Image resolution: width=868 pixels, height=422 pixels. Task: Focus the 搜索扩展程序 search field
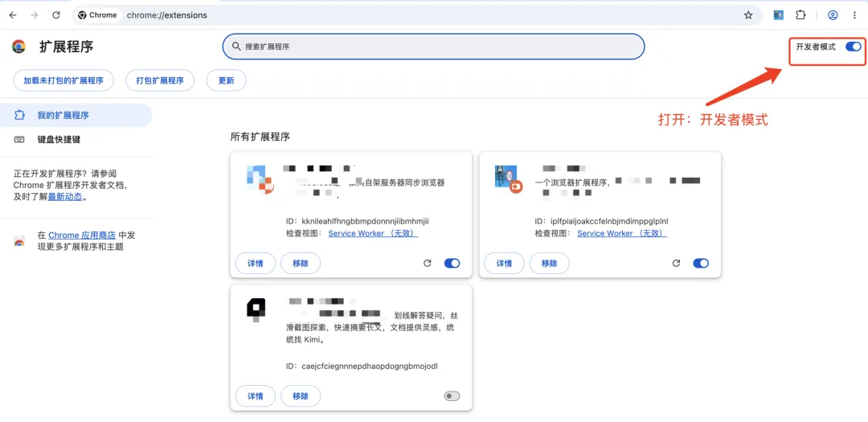433,47
